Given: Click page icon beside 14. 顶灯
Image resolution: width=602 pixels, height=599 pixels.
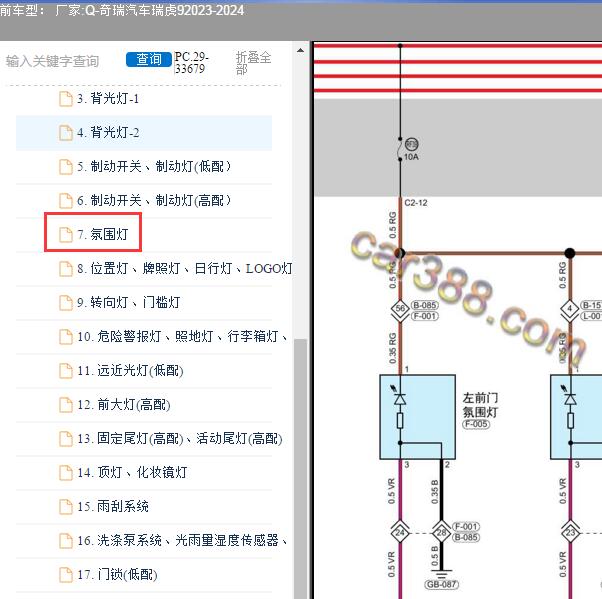Looking at the screenshot, I should point(66,473).
